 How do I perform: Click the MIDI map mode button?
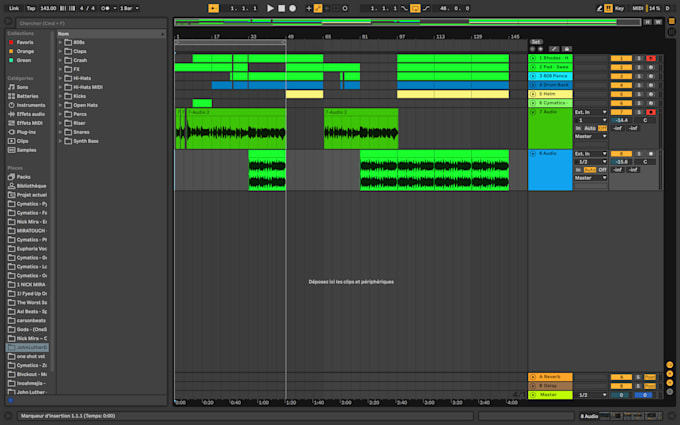(x=638, y=8)
